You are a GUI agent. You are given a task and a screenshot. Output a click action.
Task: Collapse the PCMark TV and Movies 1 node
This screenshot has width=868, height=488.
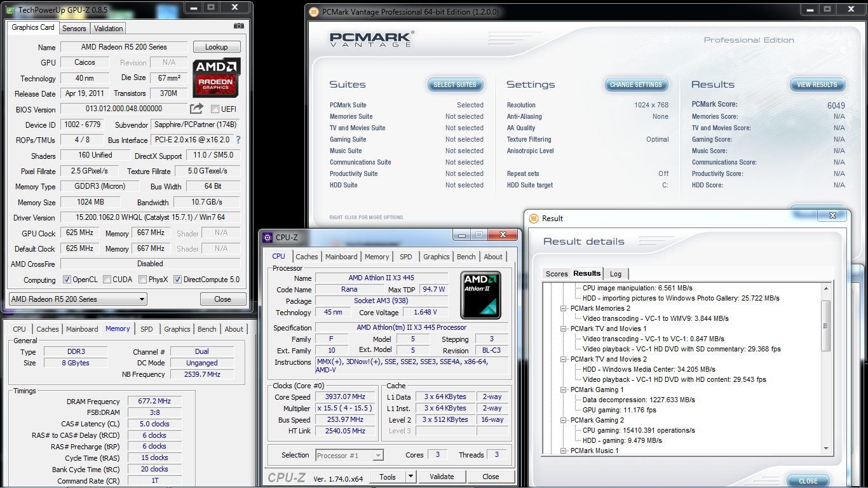point(564,329)
